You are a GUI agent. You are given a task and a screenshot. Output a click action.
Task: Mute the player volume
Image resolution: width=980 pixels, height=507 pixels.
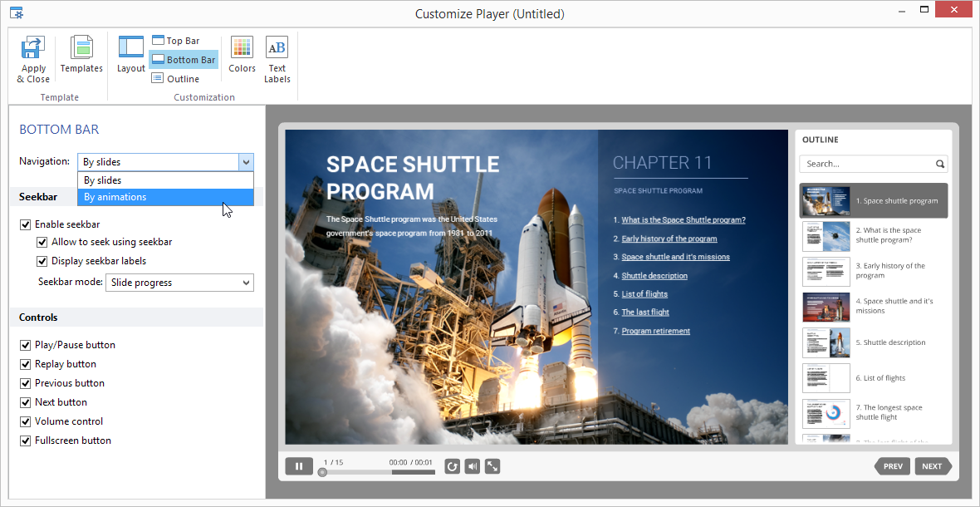472,465
